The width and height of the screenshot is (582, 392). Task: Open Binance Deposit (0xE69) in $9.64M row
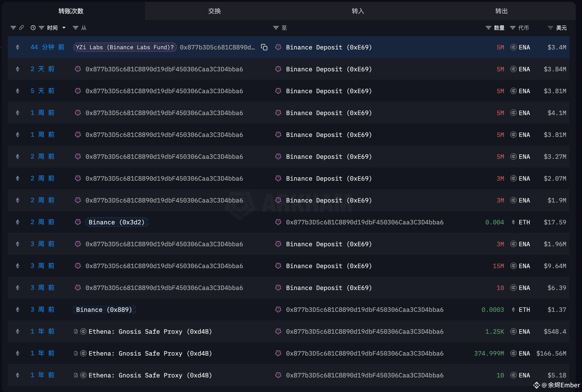[x=329, y=266]
